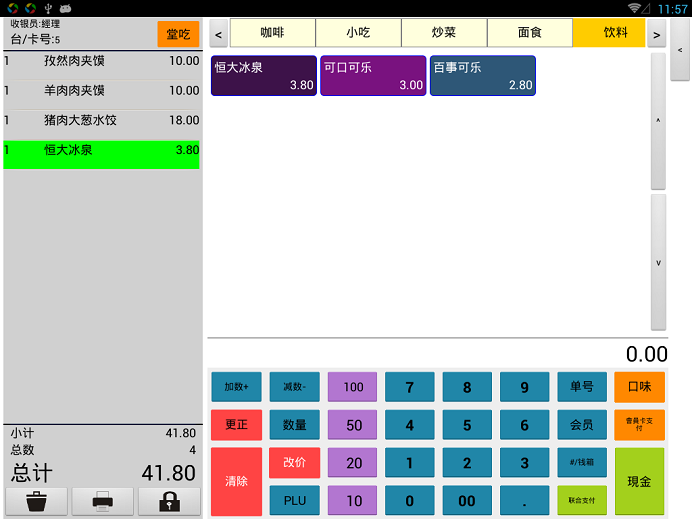Click the trash bin icon button
This screenshot has height=519, width=692.
coord(37,501)
